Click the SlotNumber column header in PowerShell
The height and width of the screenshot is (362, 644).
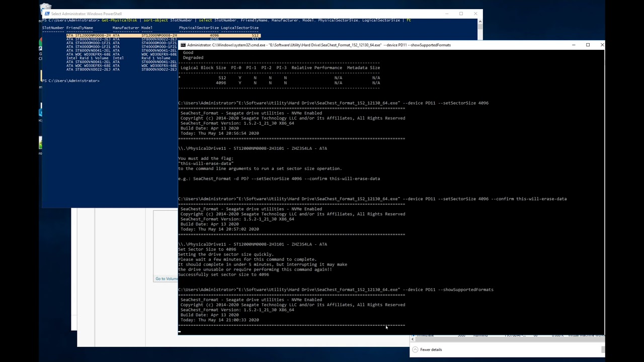(x=53, y=28)
